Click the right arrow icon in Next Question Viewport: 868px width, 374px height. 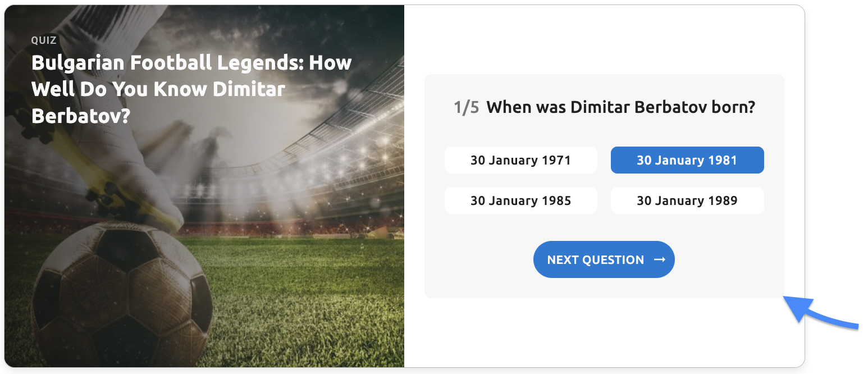660,259
